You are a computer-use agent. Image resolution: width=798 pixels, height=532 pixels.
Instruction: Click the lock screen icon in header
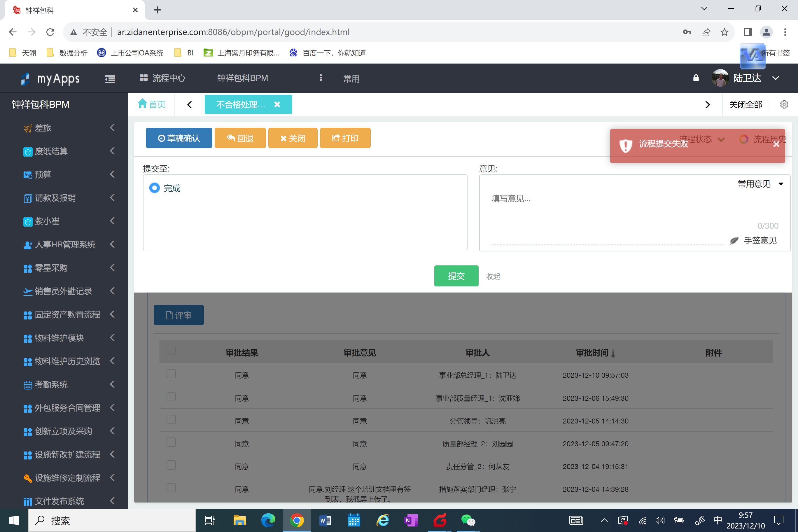(696, 78)
